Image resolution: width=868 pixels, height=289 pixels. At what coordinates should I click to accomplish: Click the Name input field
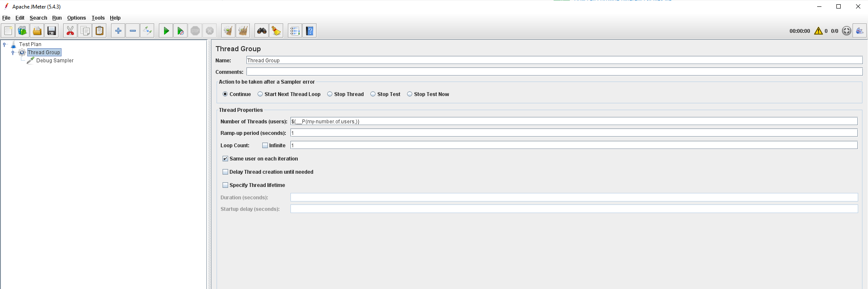[x=554, y=60]
